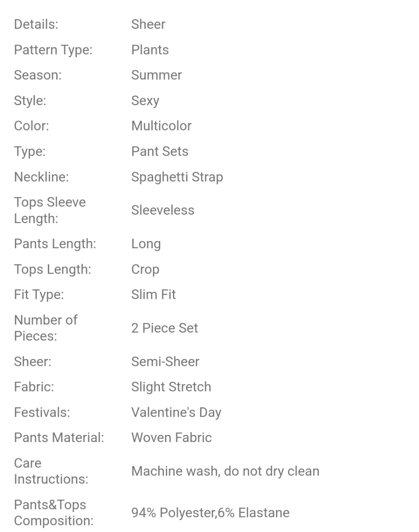This screenshot has height=532, width=419.
Task: Tap the 'Slight Stretch' fabric value
Action: click(171, 387)
